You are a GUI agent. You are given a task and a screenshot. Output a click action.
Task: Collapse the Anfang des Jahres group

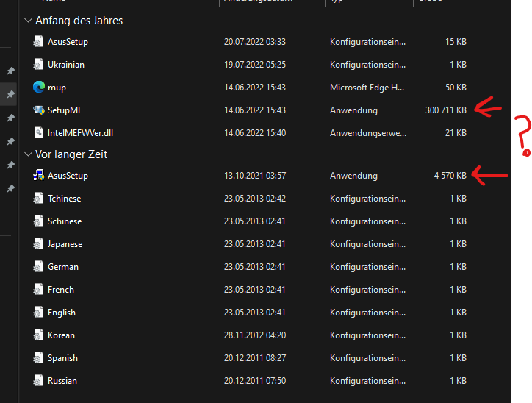click(x=28, y=21)
